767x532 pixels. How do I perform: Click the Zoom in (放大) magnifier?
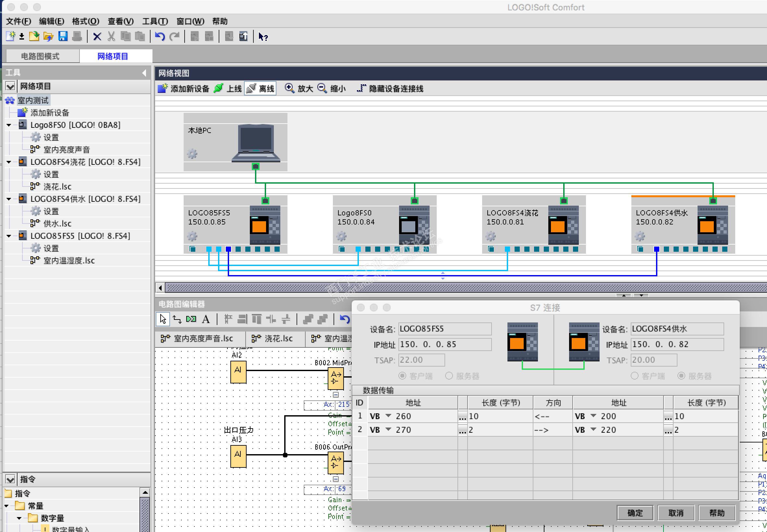pos(289,88)
